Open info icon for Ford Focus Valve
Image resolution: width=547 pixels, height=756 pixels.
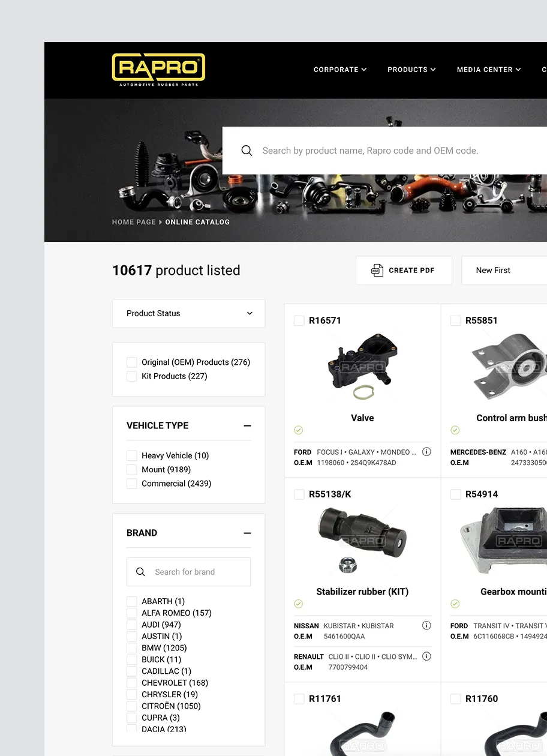click(426, 452)
